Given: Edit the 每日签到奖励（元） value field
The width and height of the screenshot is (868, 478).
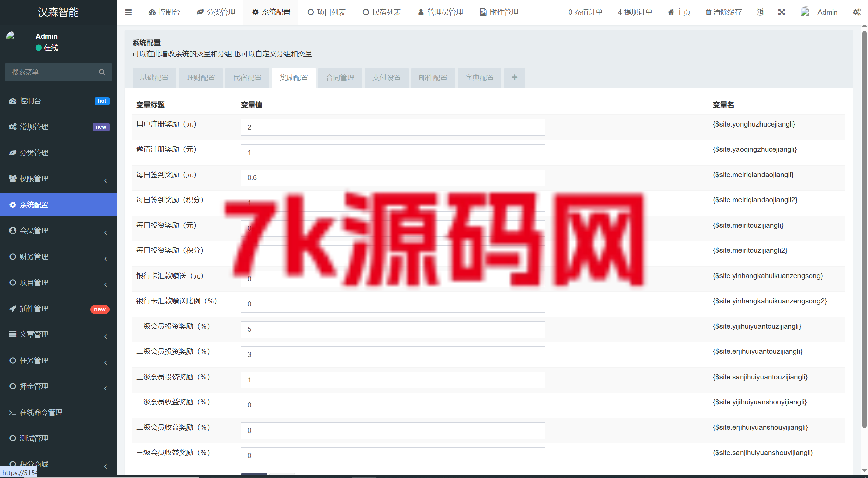Looking at the screenshot, I should coord(393,178).
